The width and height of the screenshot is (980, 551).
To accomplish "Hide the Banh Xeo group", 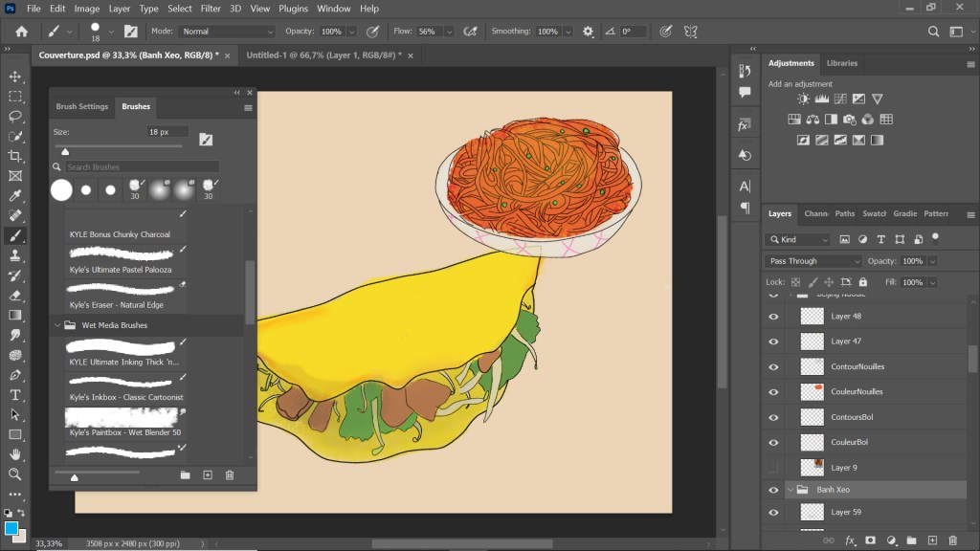I will [774, 490].
